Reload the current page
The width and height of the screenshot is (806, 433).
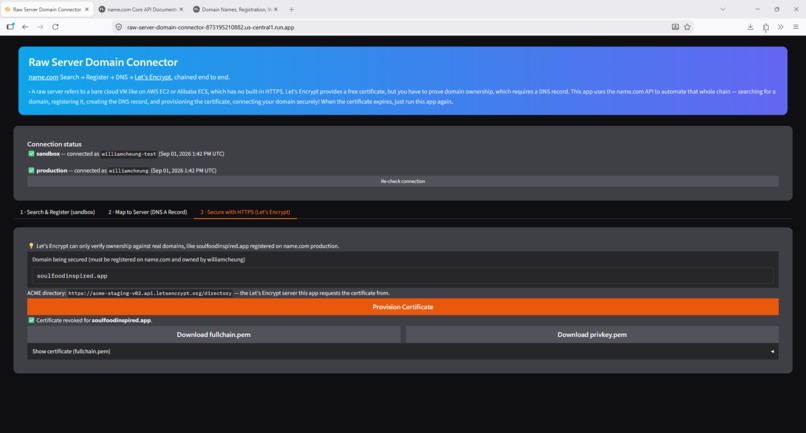click(56, 27)
